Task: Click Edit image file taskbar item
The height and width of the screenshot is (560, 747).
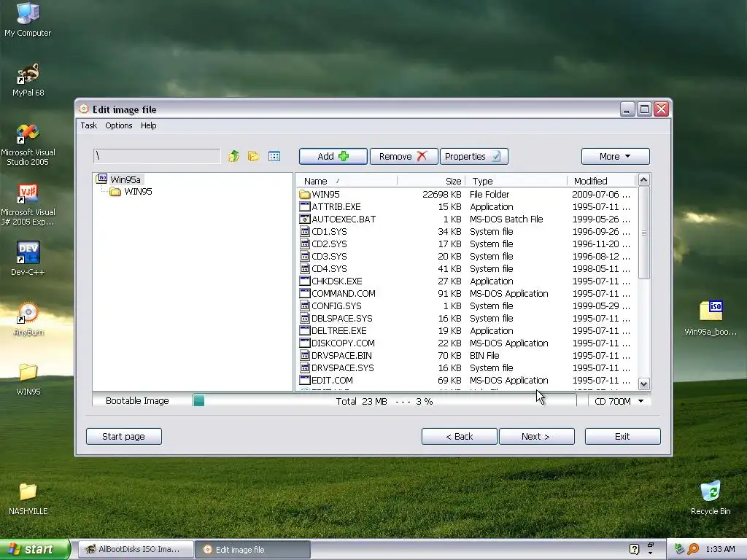Action: 252,550
